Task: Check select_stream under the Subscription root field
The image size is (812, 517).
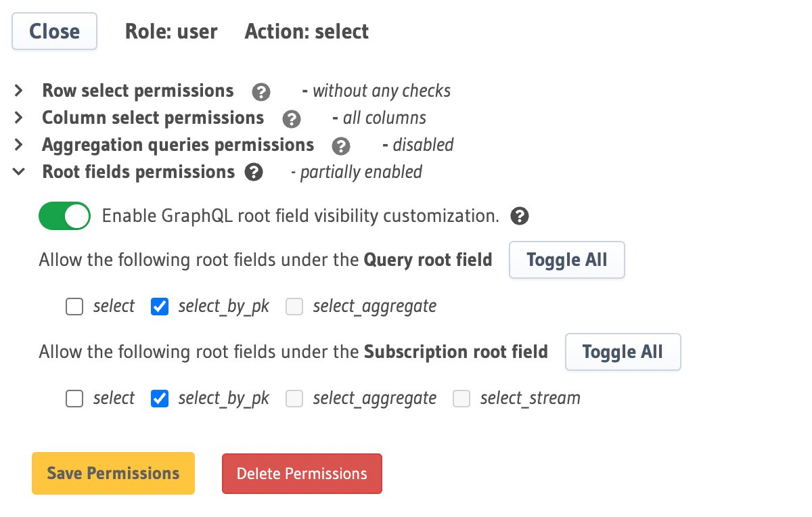Action: (461, 399)
